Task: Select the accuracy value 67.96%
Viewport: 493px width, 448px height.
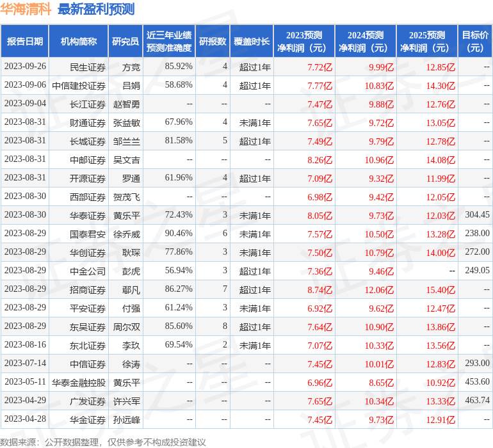Action: pos(179,122)
